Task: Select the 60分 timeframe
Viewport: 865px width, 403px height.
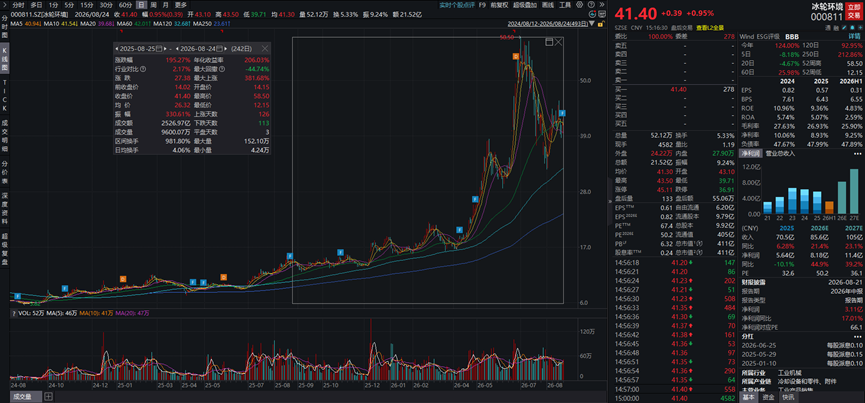Action: click(x=125, y=4)
